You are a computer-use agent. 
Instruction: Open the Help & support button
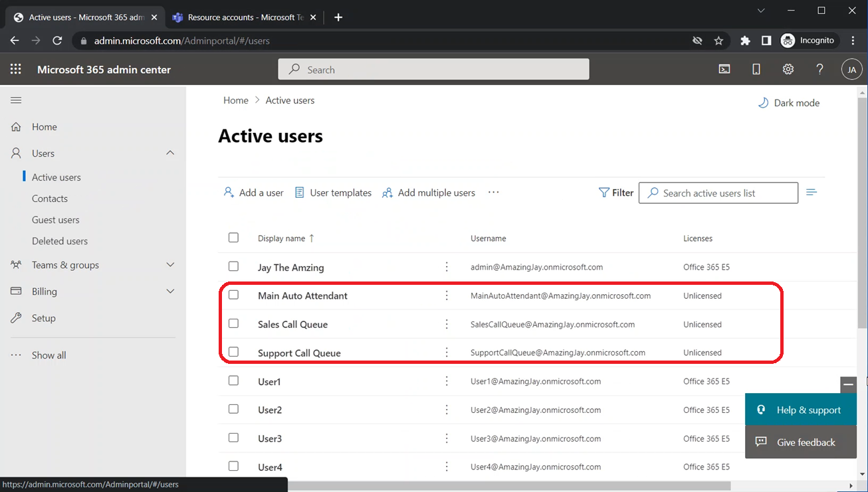coord(801,410)
